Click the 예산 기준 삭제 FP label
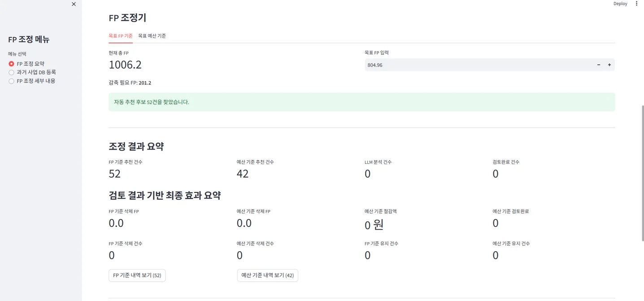Image resolution: width=644 pixels, height=301 pixels. coord(253,211)
